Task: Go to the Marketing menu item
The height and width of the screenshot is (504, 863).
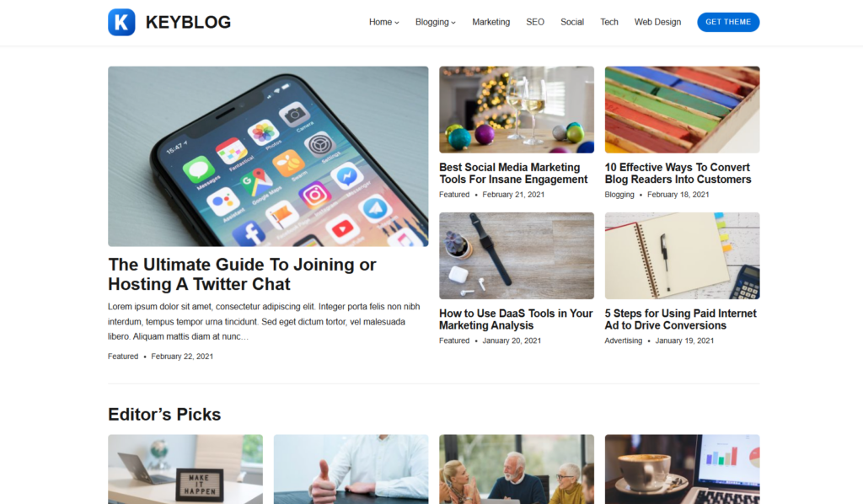Action: pos(491,22)
